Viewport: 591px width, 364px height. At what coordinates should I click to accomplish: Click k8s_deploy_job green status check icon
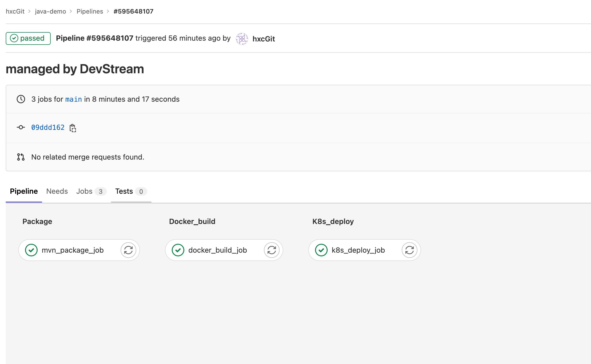[x=321, y=250]
